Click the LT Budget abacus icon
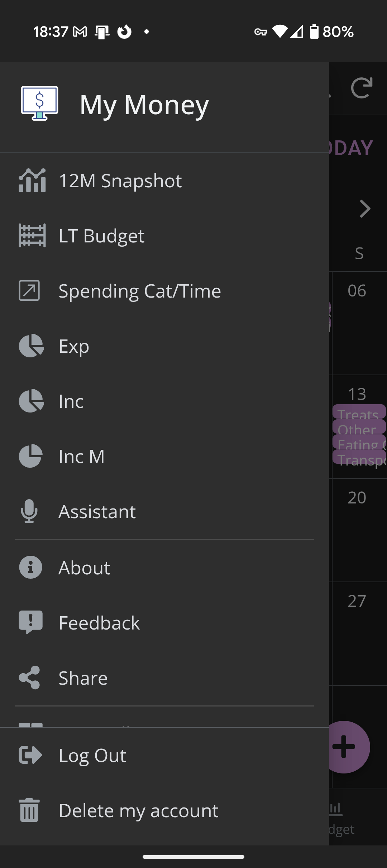387x868 pixels. (x=32, y=236)
